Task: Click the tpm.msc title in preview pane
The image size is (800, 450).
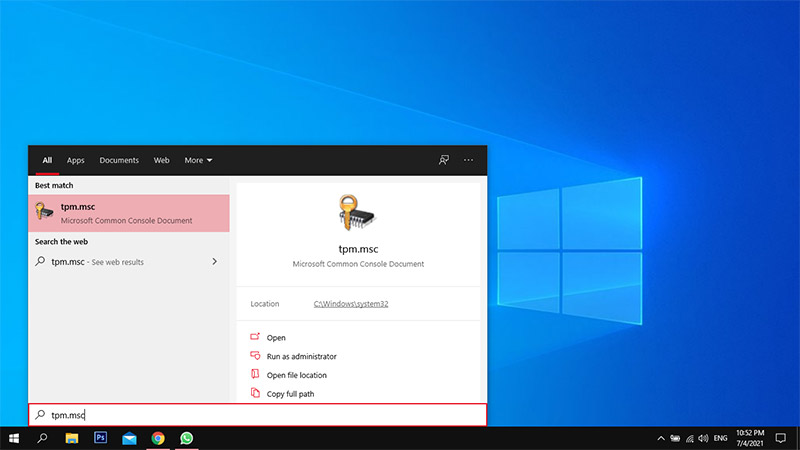Action: coord(358,249)
